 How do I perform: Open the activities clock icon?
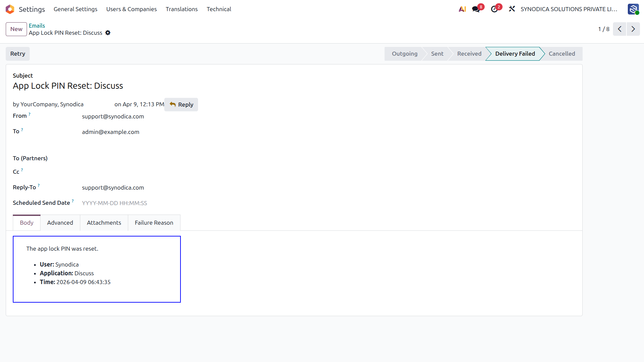pyautogui.click(x=494, y=9)
